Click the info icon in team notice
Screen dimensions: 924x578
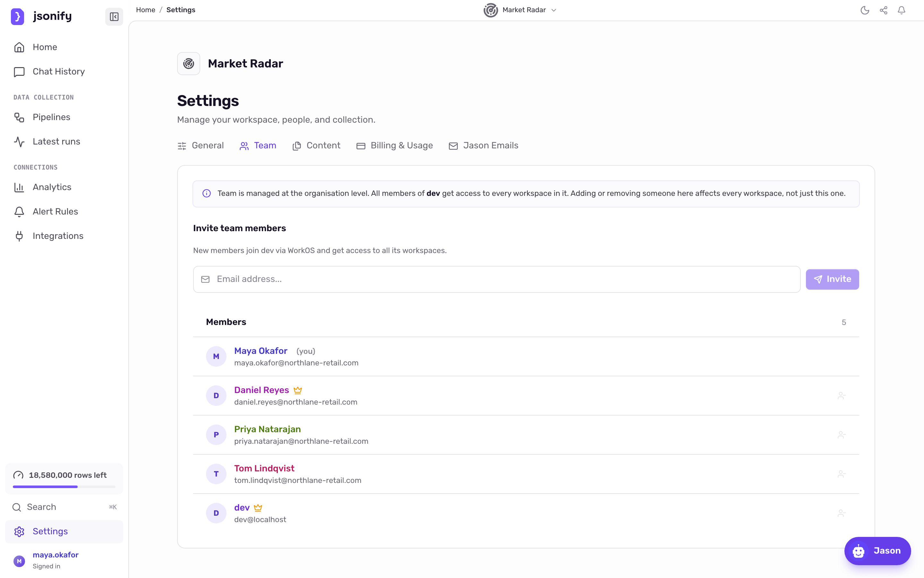point(207,193)
